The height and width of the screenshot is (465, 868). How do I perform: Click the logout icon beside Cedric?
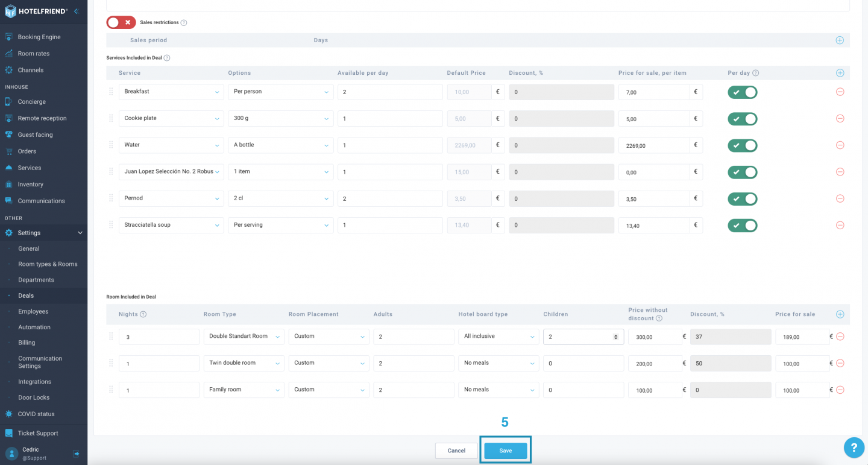click(x=77, y=454)
